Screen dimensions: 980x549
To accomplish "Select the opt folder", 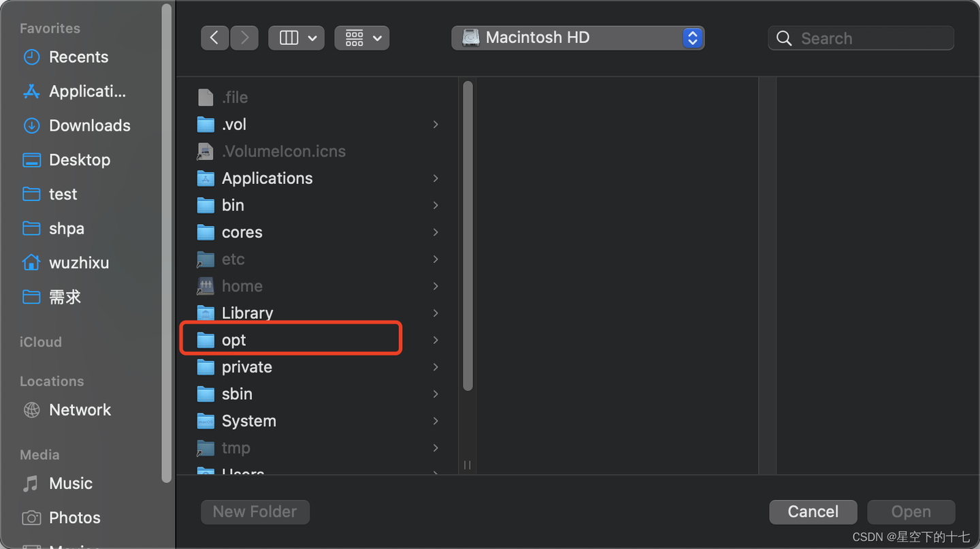I will [x=233, y=340].
